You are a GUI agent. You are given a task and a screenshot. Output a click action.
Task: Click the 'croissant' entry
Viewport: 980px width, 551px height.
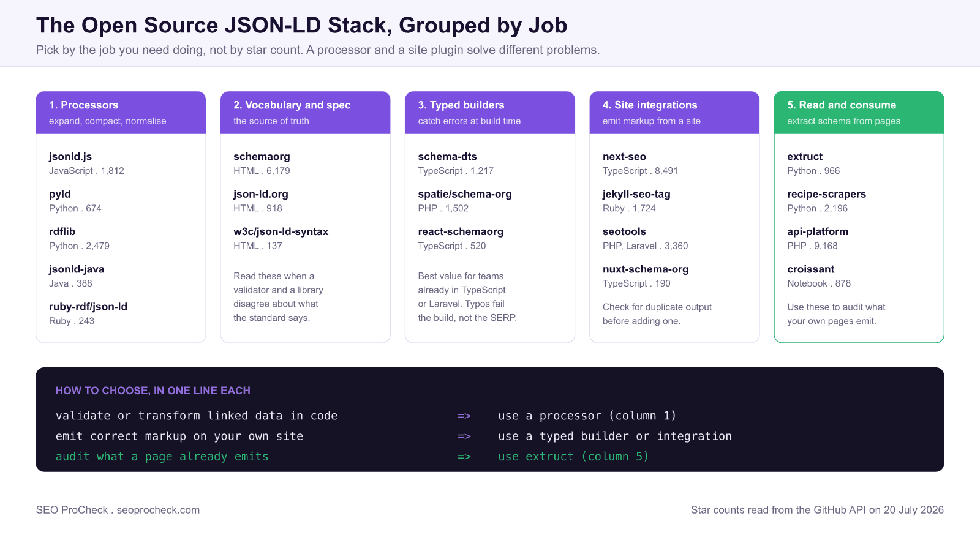click(x=811, y=269)
